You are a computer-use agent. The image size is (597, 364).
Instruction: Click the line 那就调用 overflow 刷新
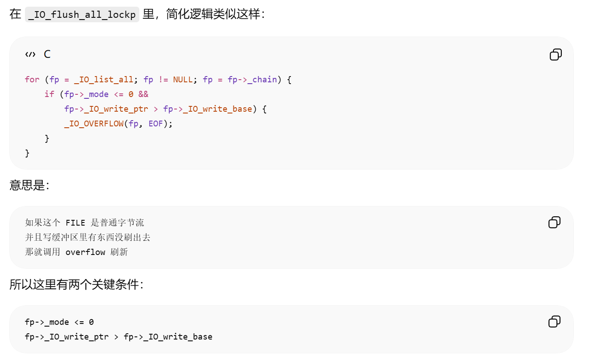tap(77, 252)
